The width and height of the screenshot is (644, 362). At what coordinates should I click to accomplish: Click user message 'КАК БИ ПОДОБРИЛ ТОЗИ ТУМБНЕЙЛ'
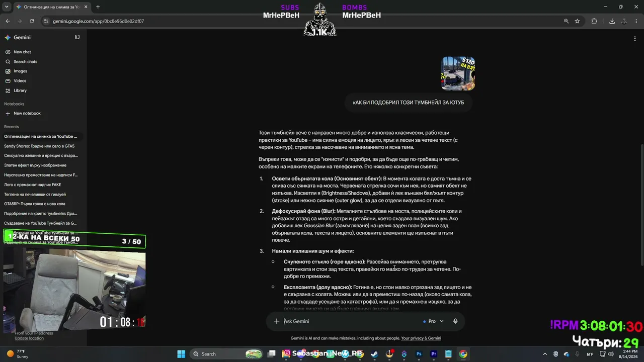click(x=408, y=103)
